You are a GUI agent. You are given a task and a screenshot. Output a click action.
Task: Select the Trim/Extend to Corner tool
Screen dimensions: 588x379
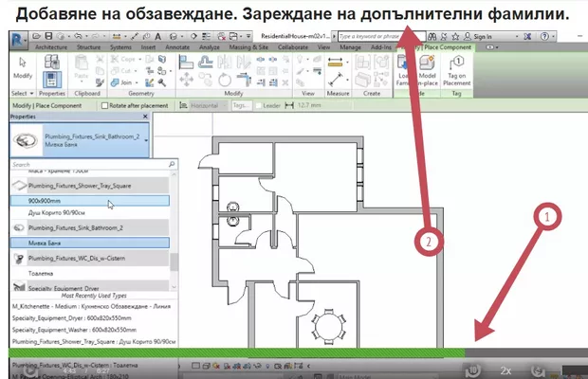(x=244, y=80)
